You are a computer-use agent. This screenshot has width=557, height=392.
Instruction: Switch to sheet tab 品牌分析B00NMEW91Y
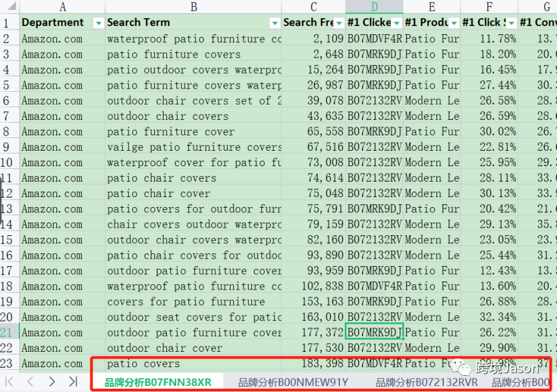[x=294, y=382]
